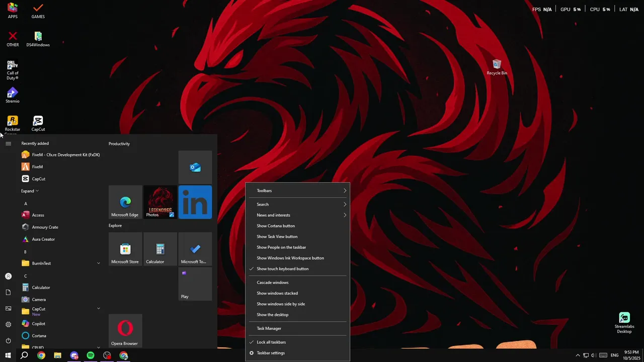
Task: Open the APPS desktop folder icon
Action: (13, 11)
